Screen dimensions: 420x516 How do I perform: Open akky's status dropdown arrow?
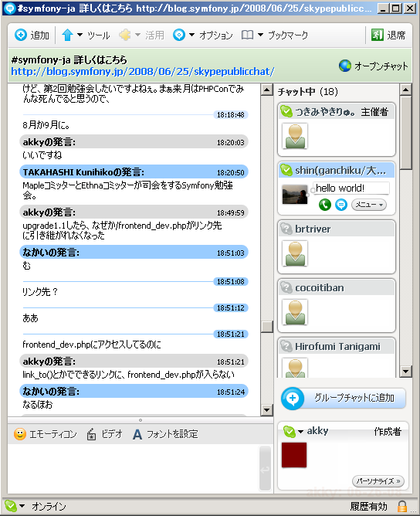click(300, 432)
